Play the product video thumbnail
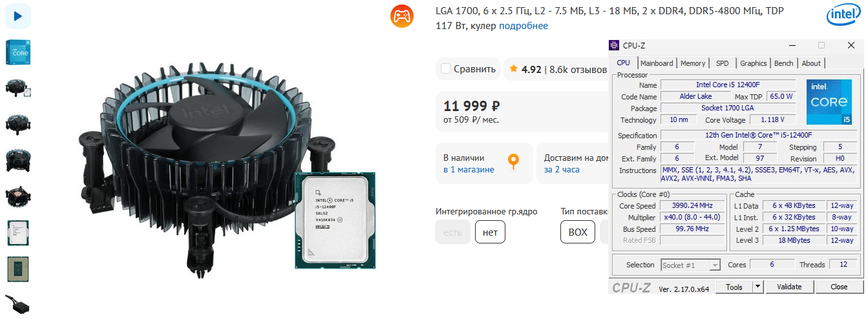 (x=18, y=15)
